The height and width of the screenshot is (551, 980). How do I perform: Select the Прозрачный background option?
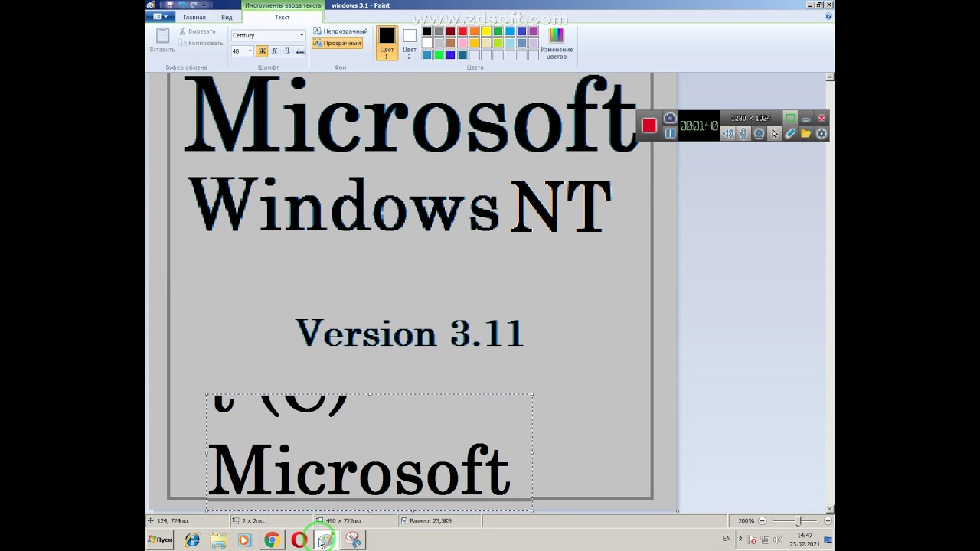coord(338,44)
